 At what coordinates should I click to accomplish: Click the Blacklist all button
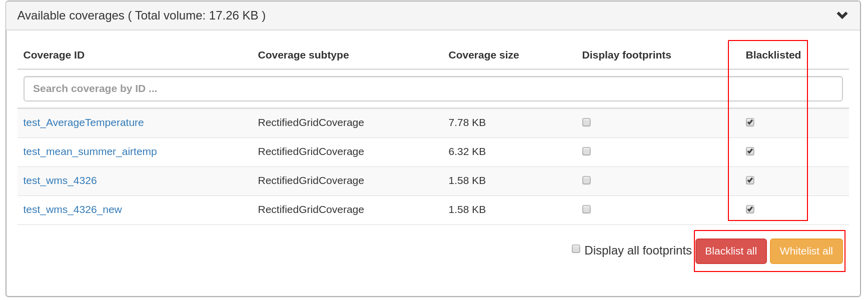click(731, 251)
